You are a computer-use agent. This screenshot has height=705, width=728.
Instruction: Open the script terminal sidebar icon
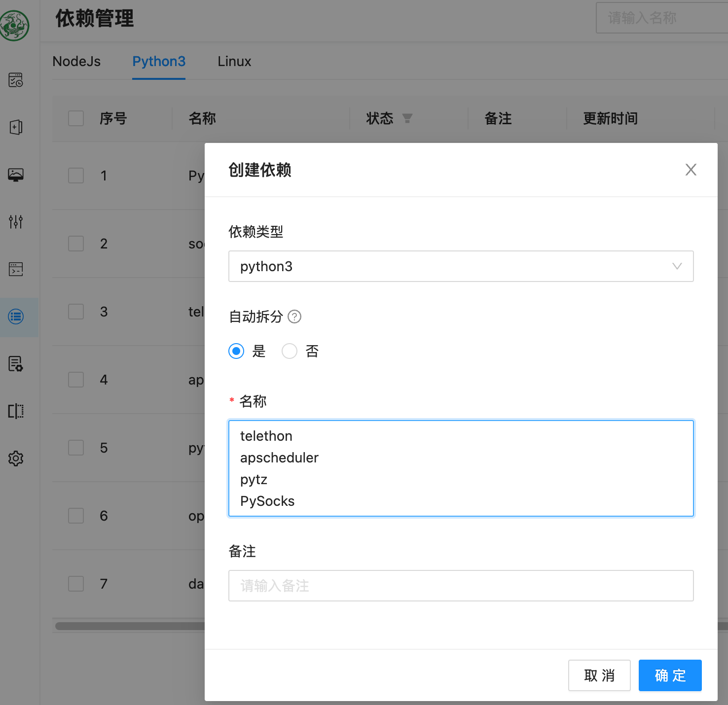16,269
